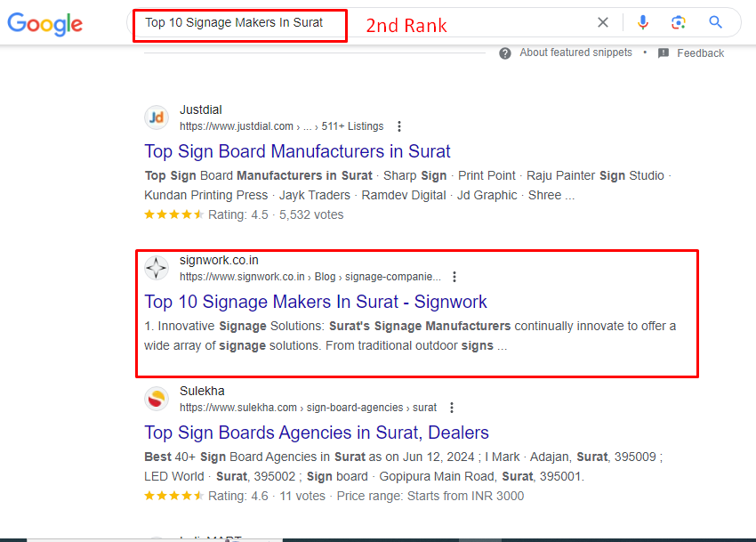Image resolution: width=756 pixels, height=542 pixels.
Task: Visit the justdial.com URL breadcrumb
Action: [282, 126]
